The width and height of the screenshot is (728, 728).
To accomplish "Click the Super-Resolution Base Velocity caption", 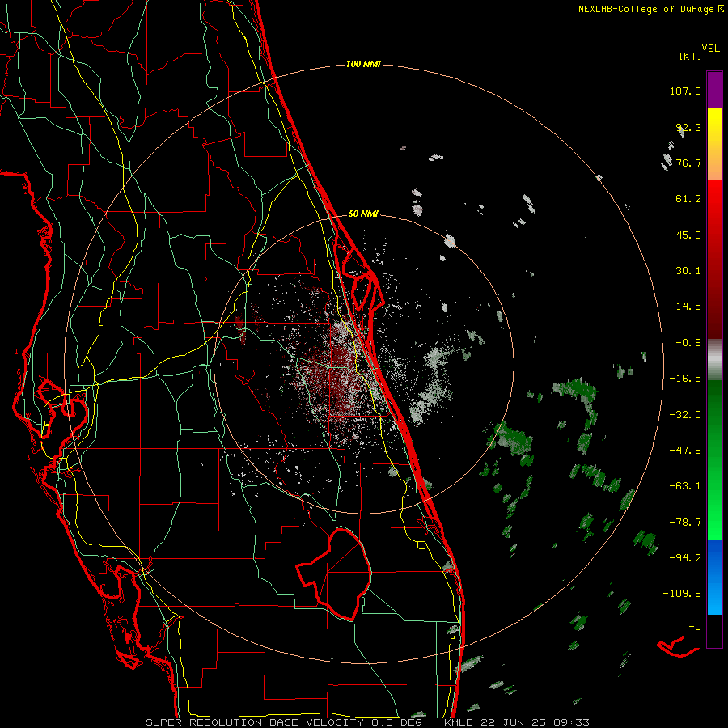I will click(368, 722).
